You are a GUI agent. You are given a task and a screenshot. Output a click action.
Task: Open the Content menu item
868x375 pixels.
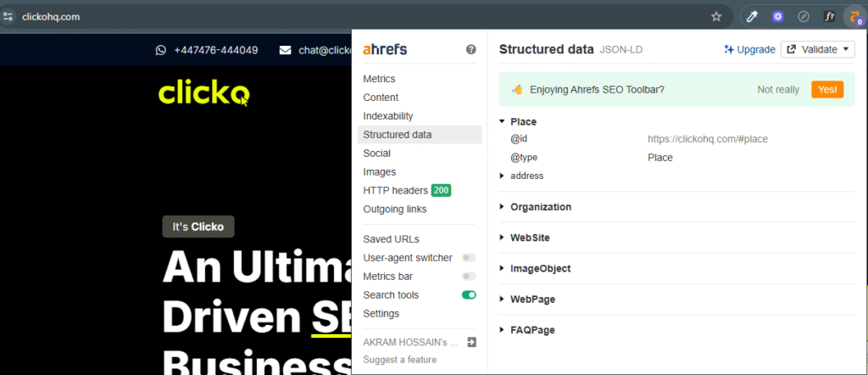tap(381, 98)
